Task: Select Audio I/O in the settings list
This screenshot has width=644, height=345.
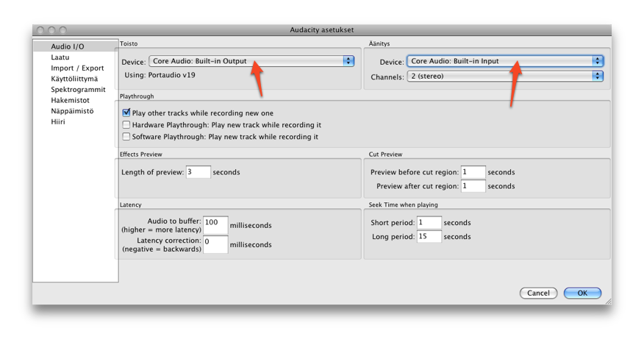Action: pyautogui.click(x=76, y=46)
